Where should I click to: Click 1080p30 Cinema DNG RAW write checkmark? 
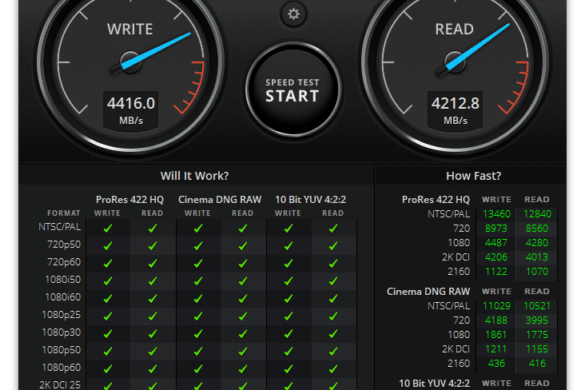coord(198,333)
